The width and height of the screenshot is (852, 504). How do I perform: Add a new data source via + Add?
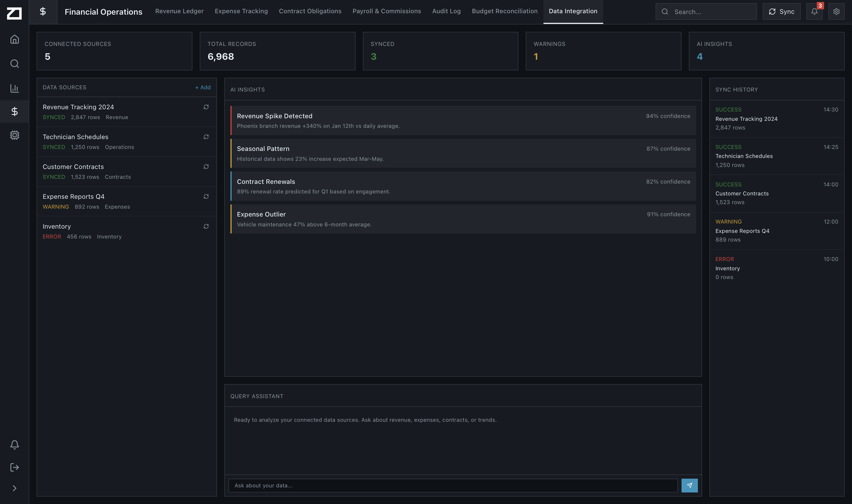pos(203,87)
